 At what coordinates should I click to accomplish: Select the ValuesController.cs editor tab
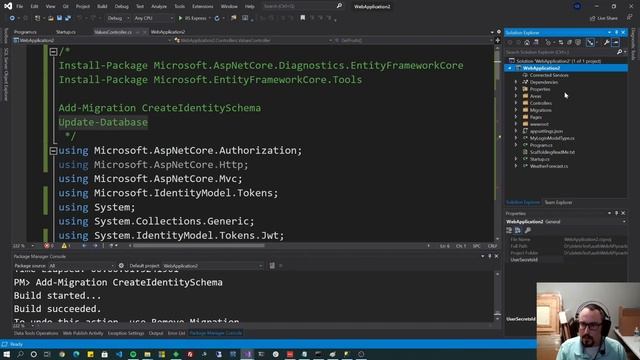click(113, 32)
